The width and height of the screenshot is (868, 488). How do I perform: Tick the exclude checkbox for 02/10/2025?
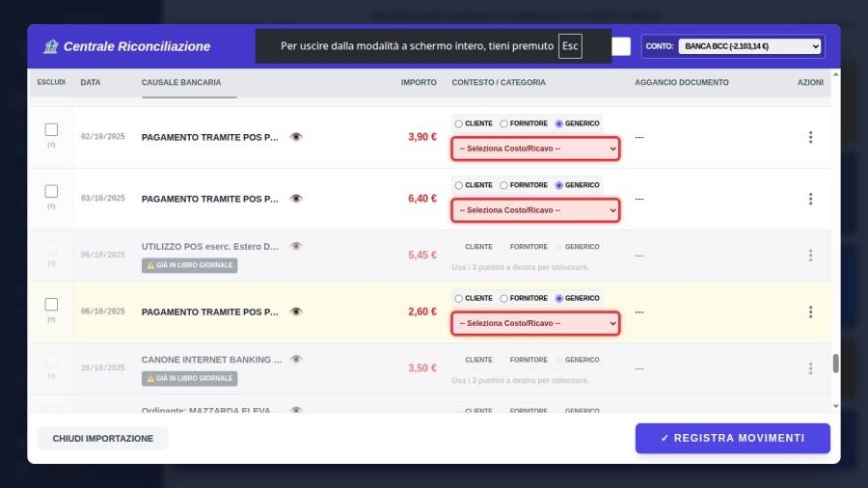(51, 129)
